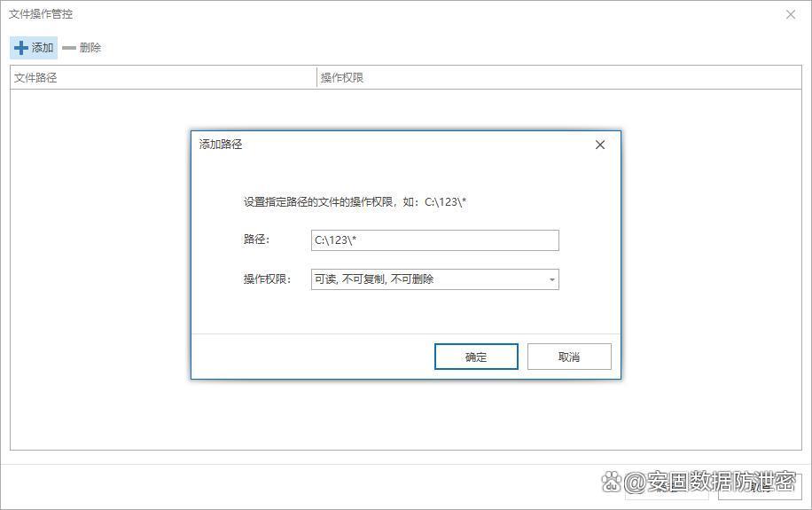The width and height of the screenshot is (812, 510).
Task: Click the 文件操作管控 window title
Action: 41,14
